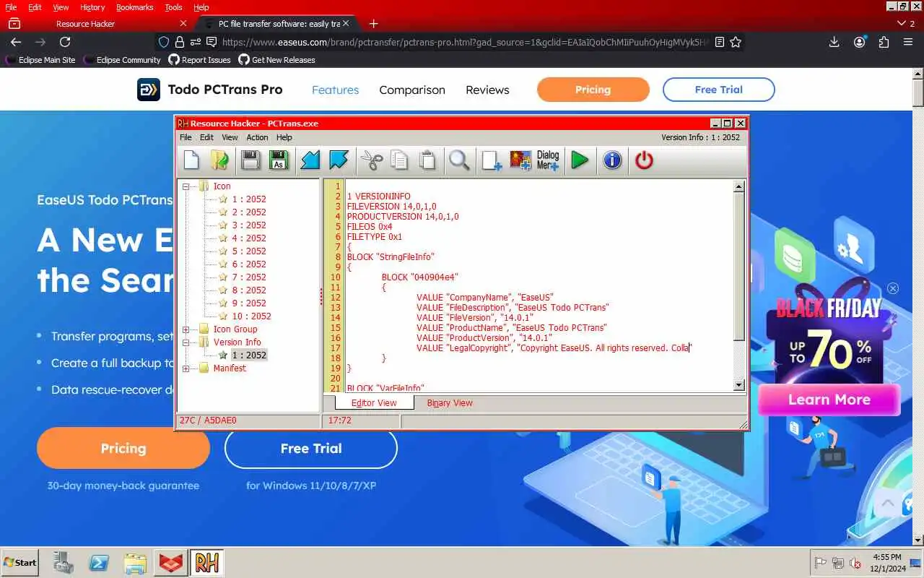Click the Learn More ad button
This screenshot has height=578, width=924.
pyautogui.click(x=829, y=400)
